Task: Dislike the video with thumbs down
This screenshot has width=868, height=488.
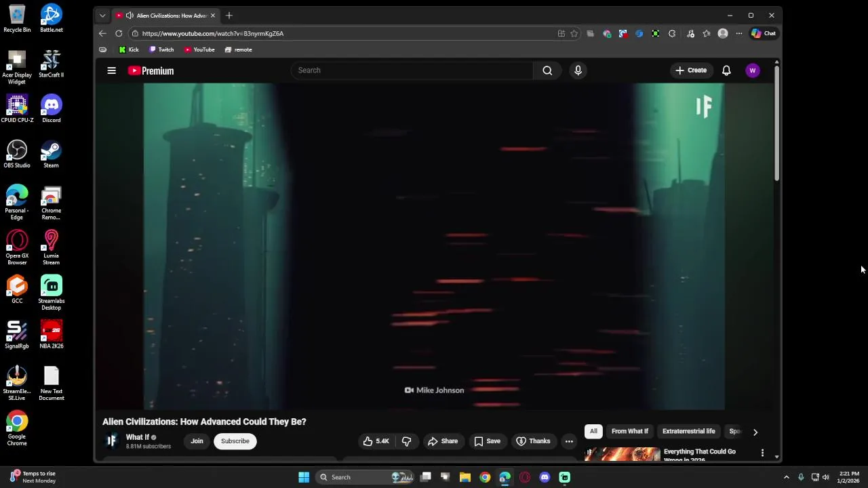Action: tap(406, 441)
